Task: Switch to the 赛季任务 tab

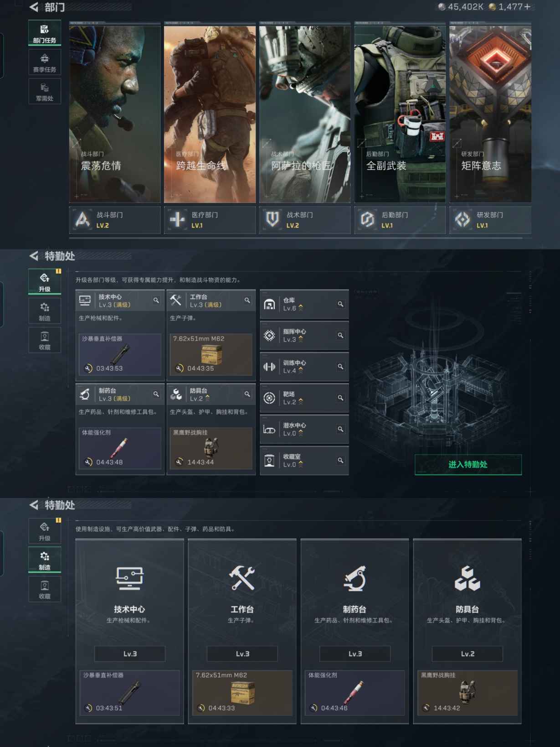Action: pyautogui.click(x=45, y=63)
